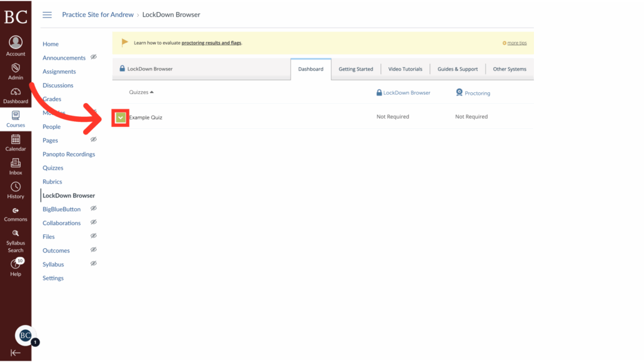Screen dimensions: 644x362
Task: Toggle visibility indicator beside Syllabus
Action: (94, 263)
